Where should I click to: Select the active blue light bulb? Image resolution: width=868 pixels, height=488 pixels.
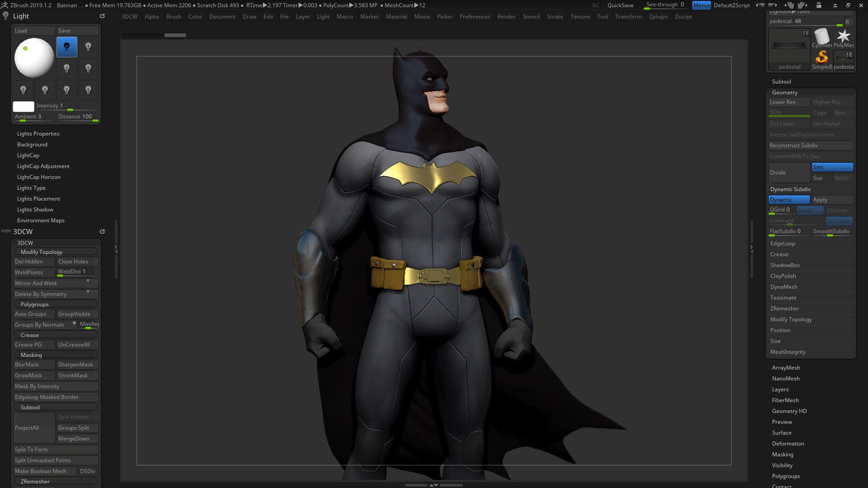pos(67,47)
